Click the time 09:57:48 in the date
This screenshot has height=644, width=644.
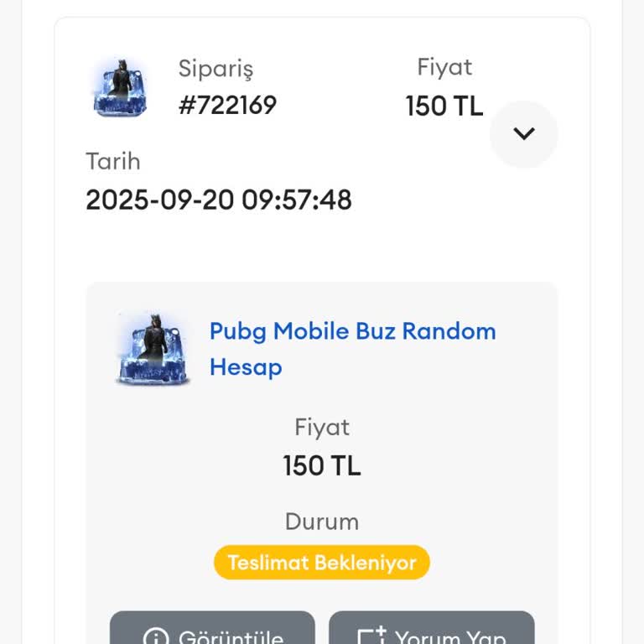(297, 200)
